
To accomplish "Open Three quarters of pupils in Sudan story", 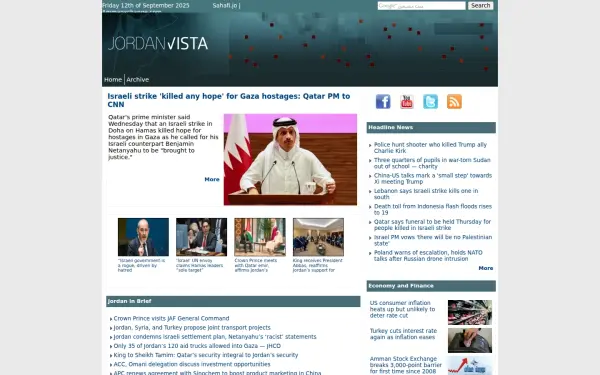I will tap(432, 163).
